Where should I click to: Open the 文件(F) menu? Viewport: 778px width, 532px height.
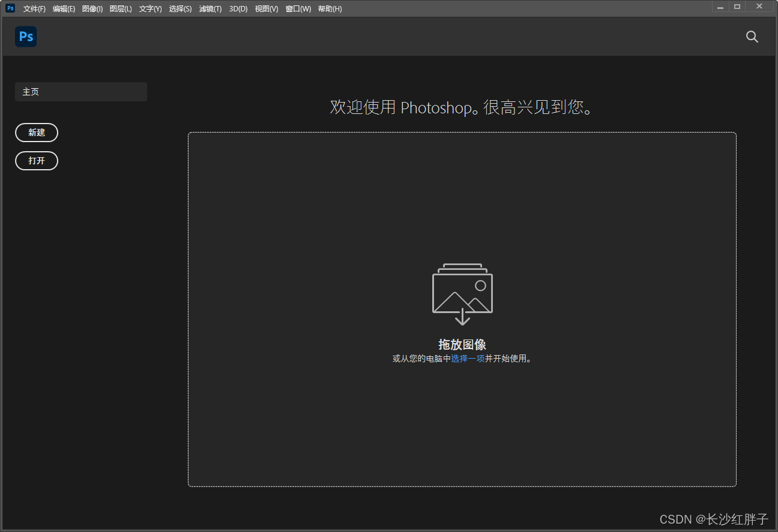pyautogui.click(x=34, y=9)
